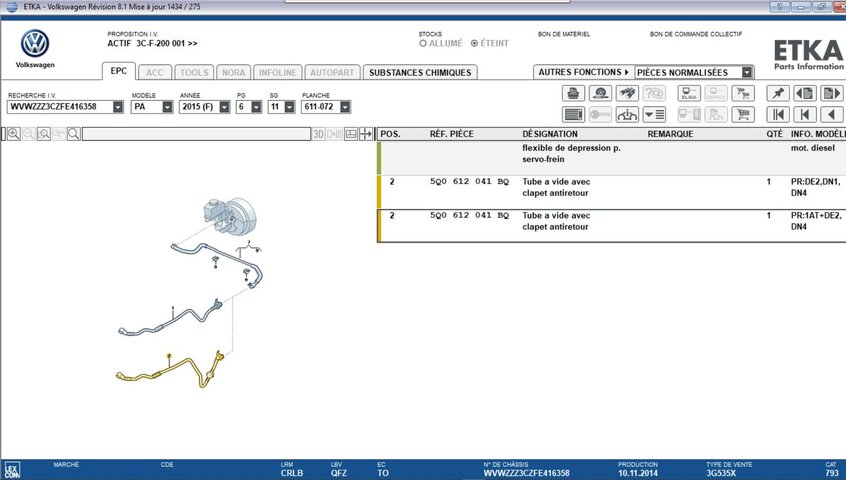Screen dimensions: 846x480
Task: Click the expand panel arrow icon
Action: tap(366, 134)
